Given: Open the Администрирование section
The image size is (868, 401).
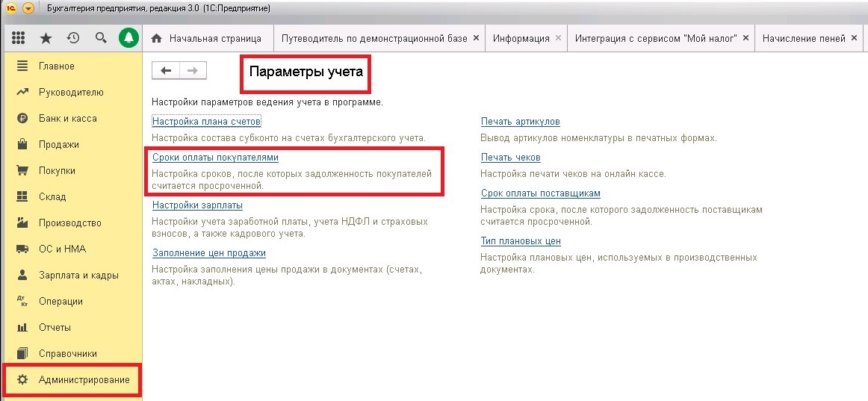Looking at the screenshot, I should [x=84, y=380].
